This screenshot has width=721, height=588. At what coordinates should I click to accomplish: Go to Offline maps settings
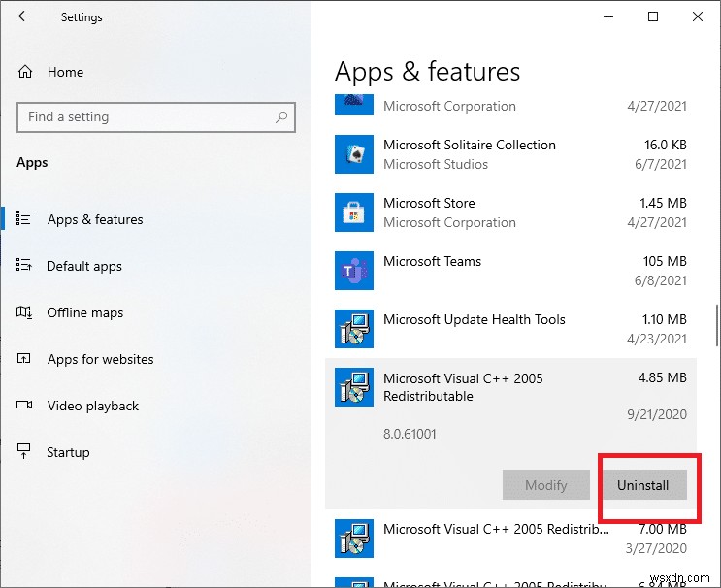point(85,312)
